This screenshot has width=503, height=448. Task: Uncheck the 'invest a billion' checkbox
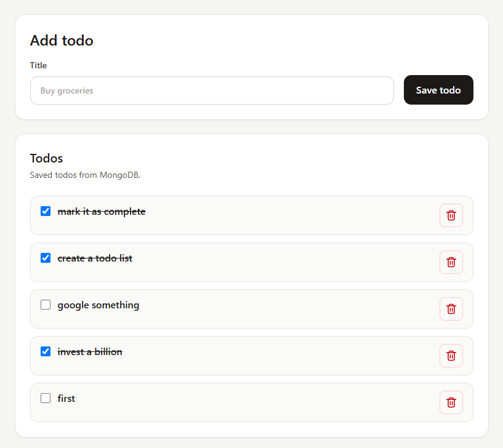pos(46,351)
